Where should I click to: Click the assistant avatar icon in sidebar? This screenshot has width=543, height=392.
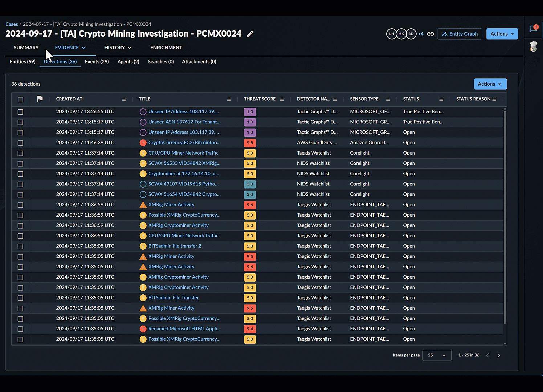coord(533,46)
